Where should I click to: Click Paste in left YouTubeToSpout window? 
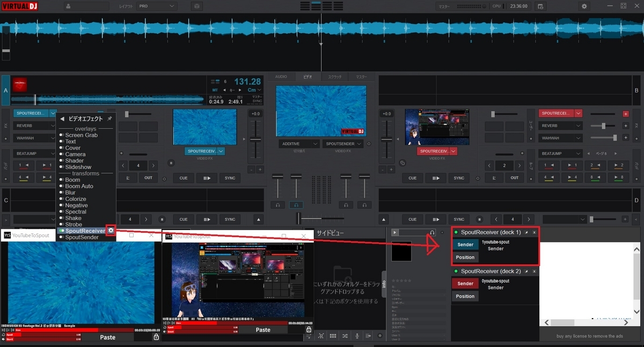(107, 337)
